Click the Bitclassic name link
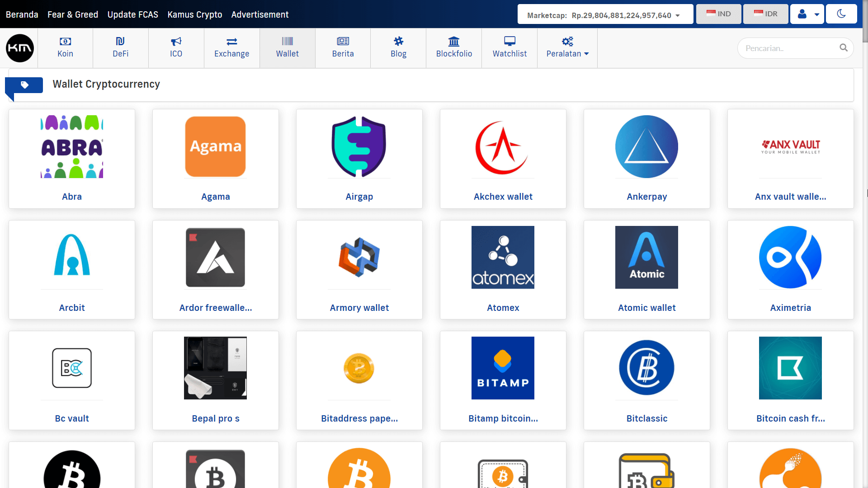This screenshot has height=488, width=868. (x=646, y=418)
